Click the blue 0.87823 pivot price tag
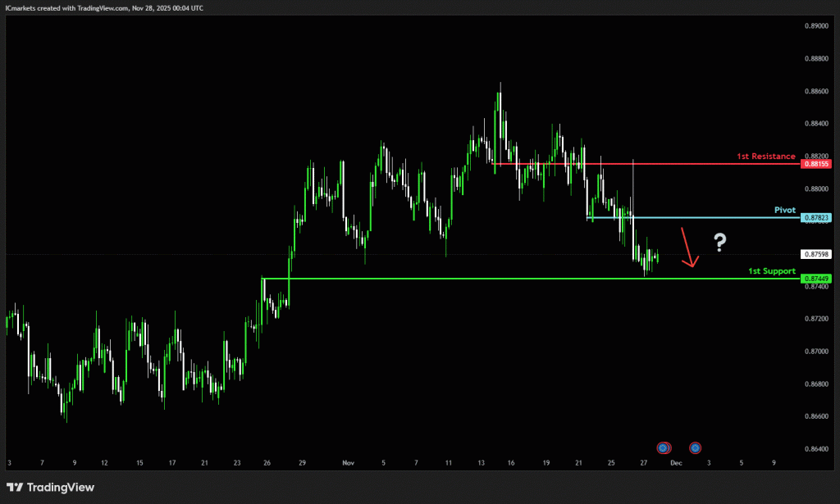This screenshot has width=840, height=504. point(816,217)
